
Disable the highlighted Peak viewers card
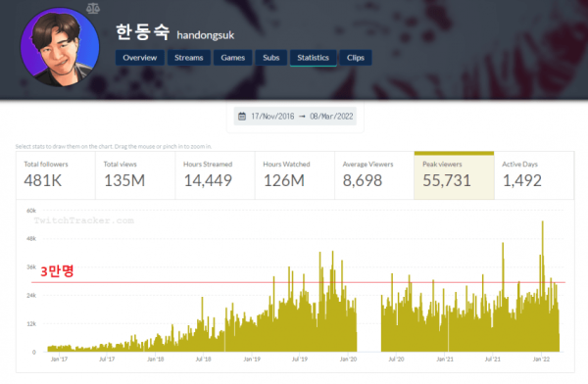[454, 175]
